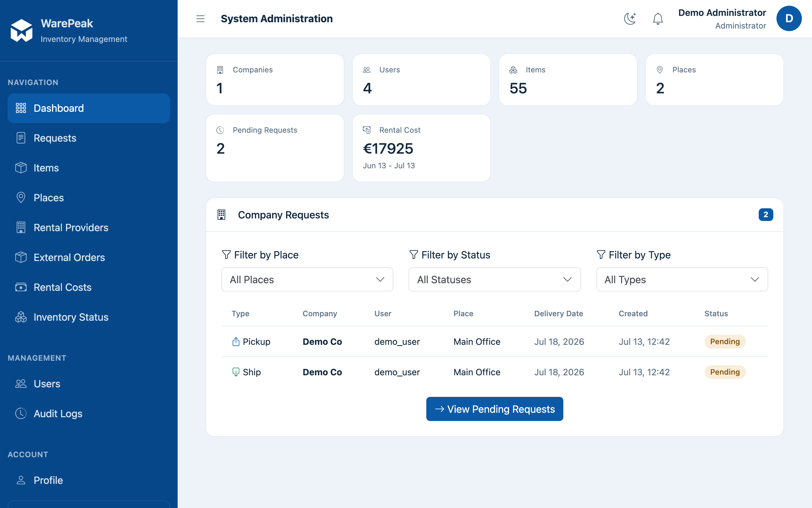Click the WarePeak logo icon
Screen dimensions: 812x508
tap(21, 30)
